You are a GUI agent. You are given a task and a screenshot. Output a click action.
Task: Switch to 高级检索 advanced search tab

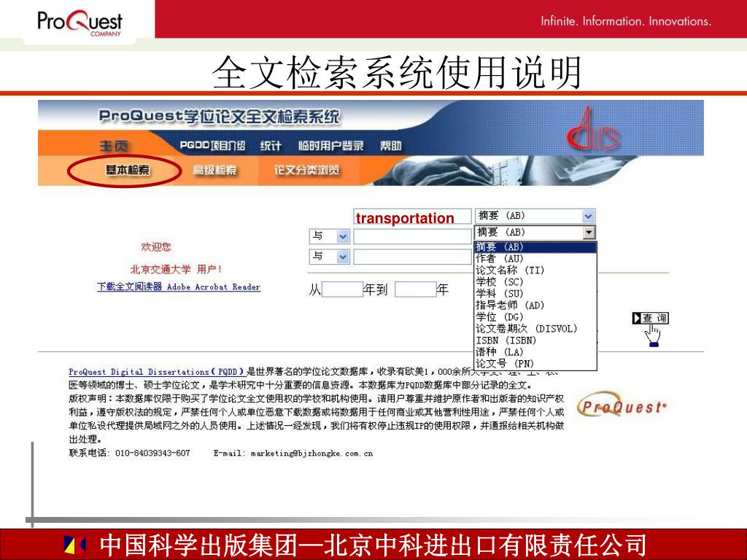(214, 170)
